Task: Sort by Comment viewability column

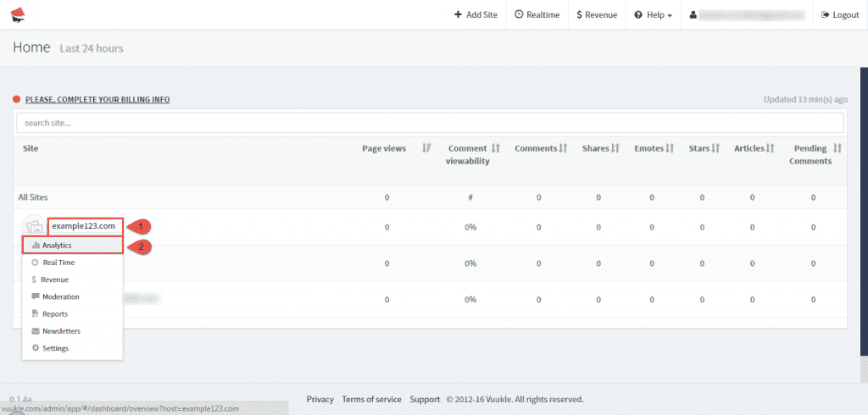Action: [496, 148]
